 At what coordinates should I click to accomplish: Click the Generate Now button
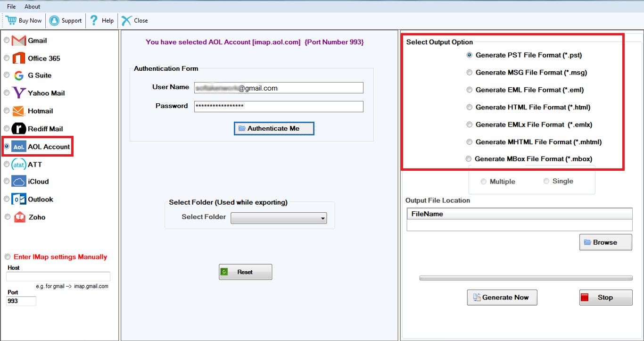pos(502,298)
